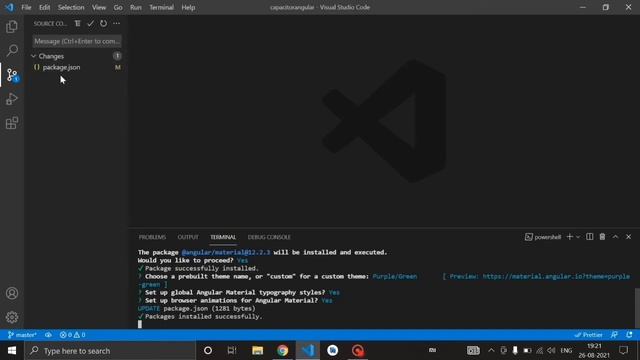Click the master branch status item
Image resolution: width=640 pixels, height=360 pixels.
point(22,335)
